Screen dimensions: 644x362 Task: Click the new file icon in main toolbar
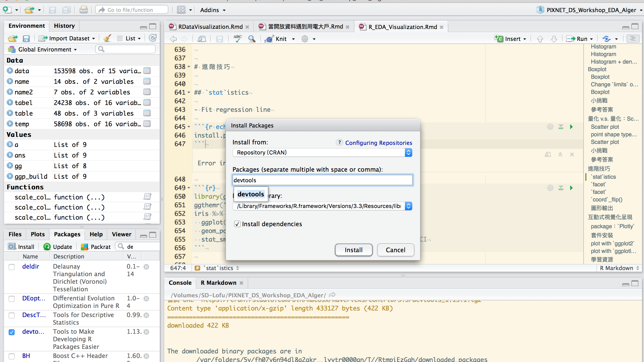7,10
